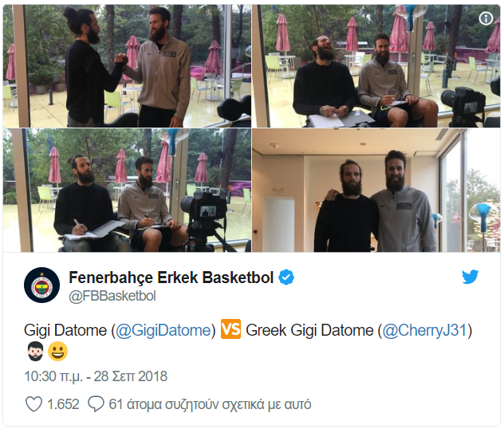
Task: Open the handshake photo thumbnail
Action: [x=127, y=66]
